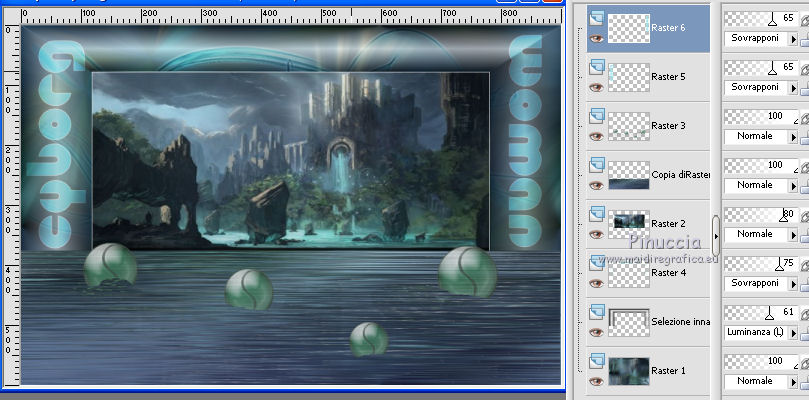809x400 pixels.
Task: Hide the Raster 2 layer
Action: click(x=596, y=234)
